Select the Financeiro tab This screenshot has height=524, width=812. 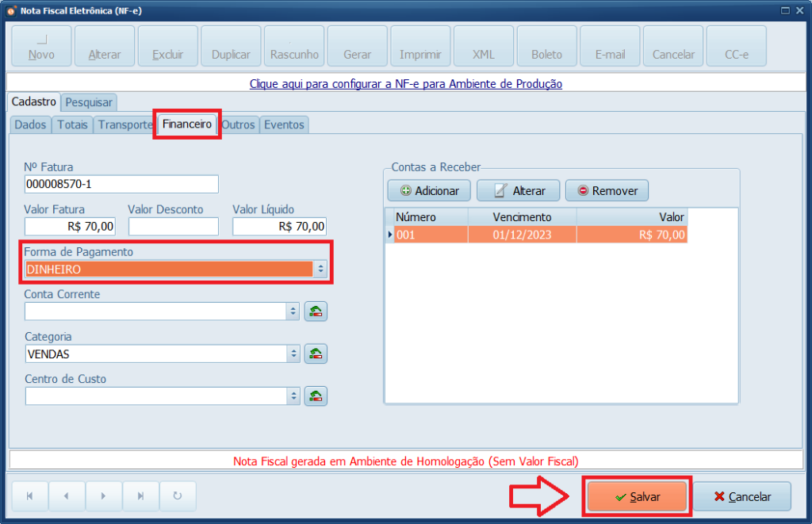[187, 124]
